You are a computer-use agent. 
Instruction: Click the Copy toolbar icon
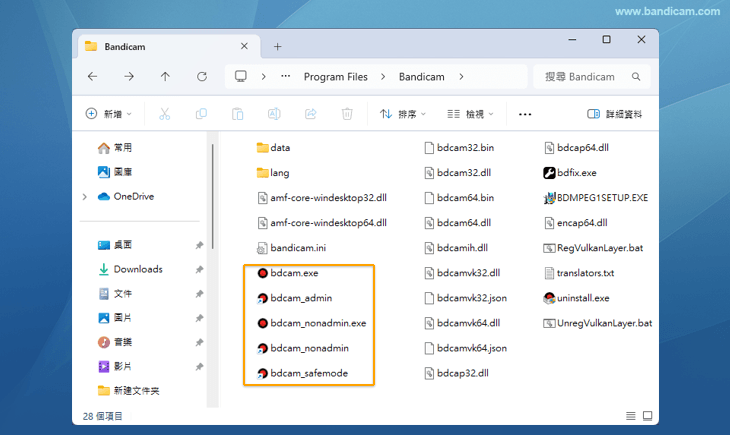click(201, 114)
